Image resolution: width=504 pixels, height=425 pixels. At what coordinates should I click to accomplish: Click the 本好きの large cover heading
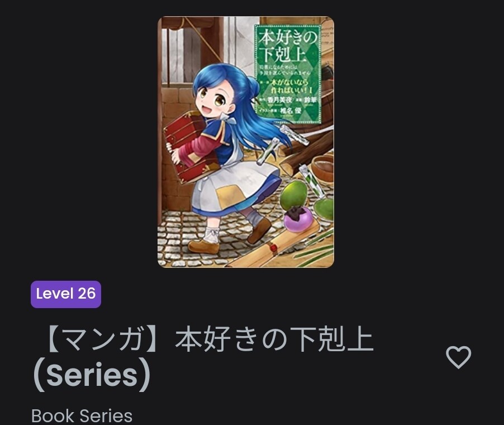(x=288, y=37)
